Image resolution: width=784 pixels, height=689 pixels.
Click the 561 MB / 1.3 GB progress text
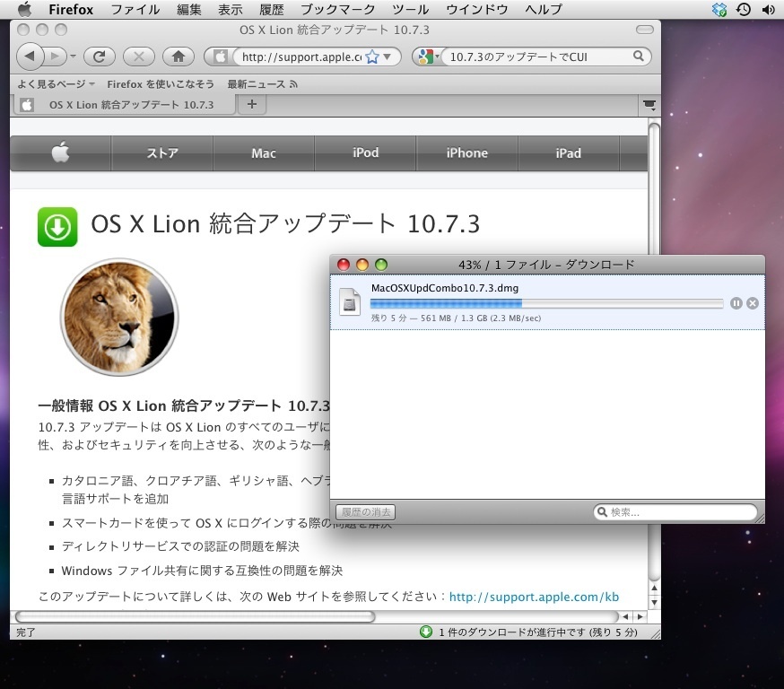coord(454,318)
